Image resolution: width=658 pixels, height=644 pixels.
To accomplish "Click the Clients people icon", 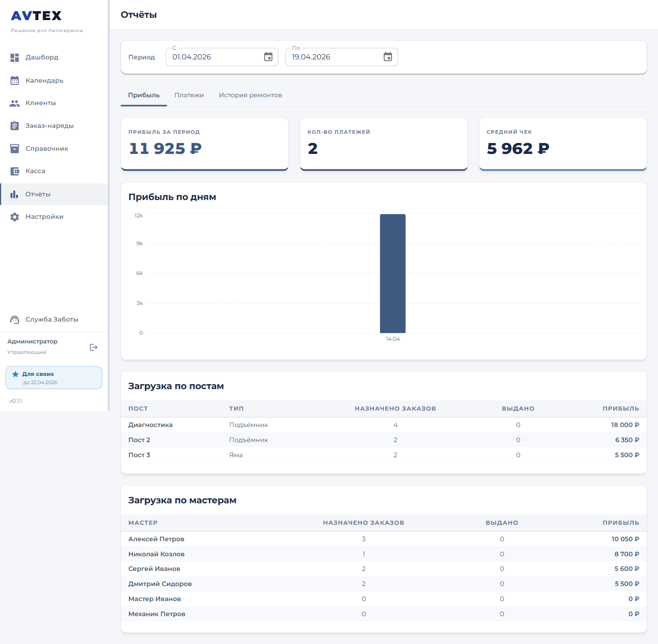I will pos(15,103).
